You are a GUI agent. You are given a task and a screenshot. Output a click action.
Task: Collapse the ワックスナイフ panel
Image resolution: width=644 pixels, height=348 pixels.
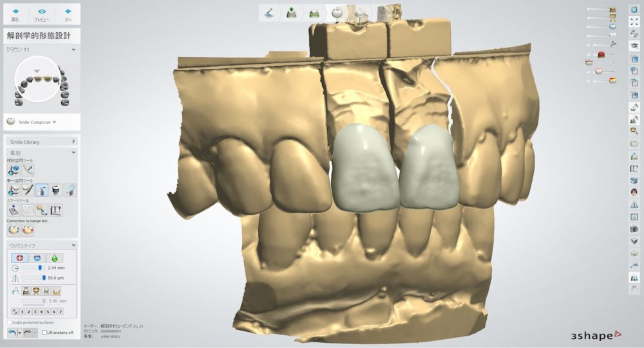click(x=73, y=246)
